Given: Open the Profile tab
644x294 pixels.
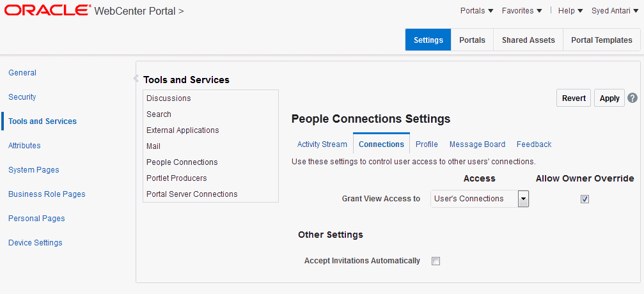Looking at the screenshot, I should coord(427,144).
